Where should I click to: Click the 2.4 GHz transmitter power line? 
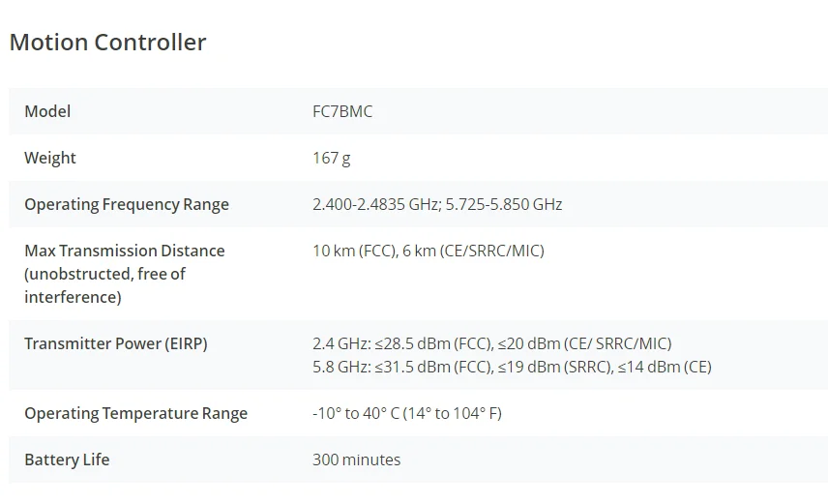point(491,343)
